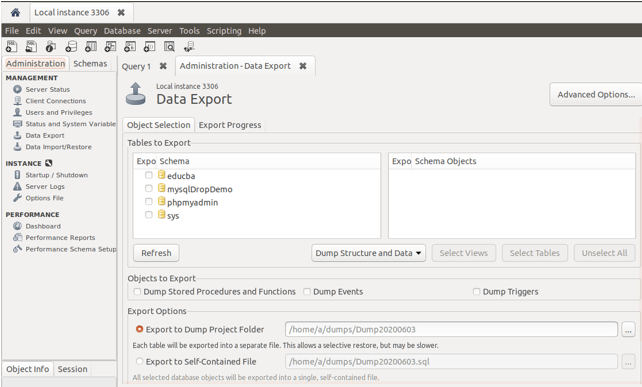Viewport: 642px width, 387px height.
Task: Click the Server Logs warning icon
Action: point(17,186)
